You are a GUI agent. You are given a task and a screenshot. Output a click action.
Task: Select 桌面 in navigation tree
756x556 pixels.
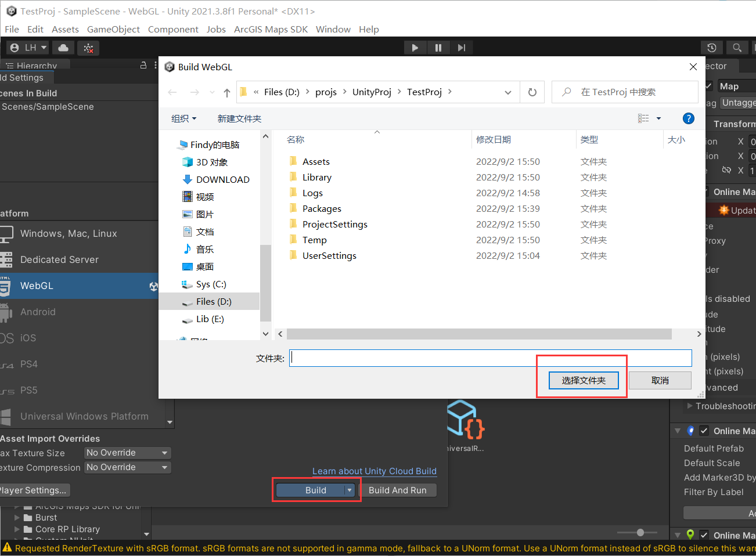pyautogui.click(x=205, y=266)
